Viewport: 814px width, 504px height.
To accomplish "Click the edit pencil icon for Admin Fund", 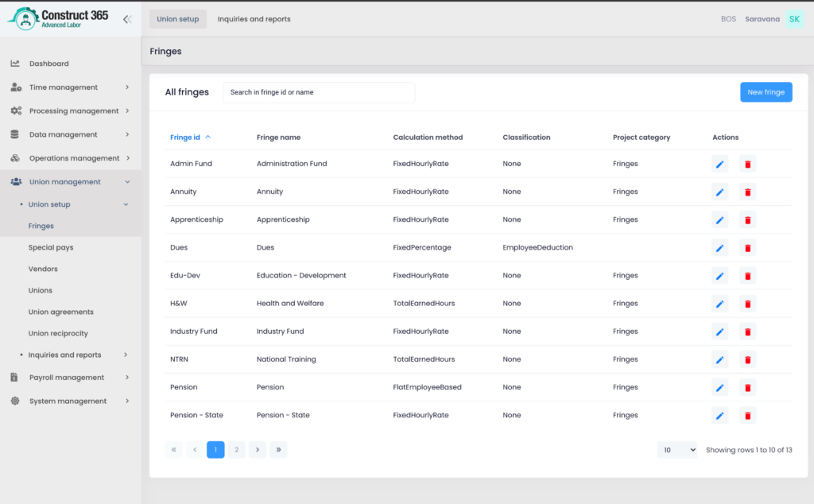I will pyautogui.click(x=719, y=165).
